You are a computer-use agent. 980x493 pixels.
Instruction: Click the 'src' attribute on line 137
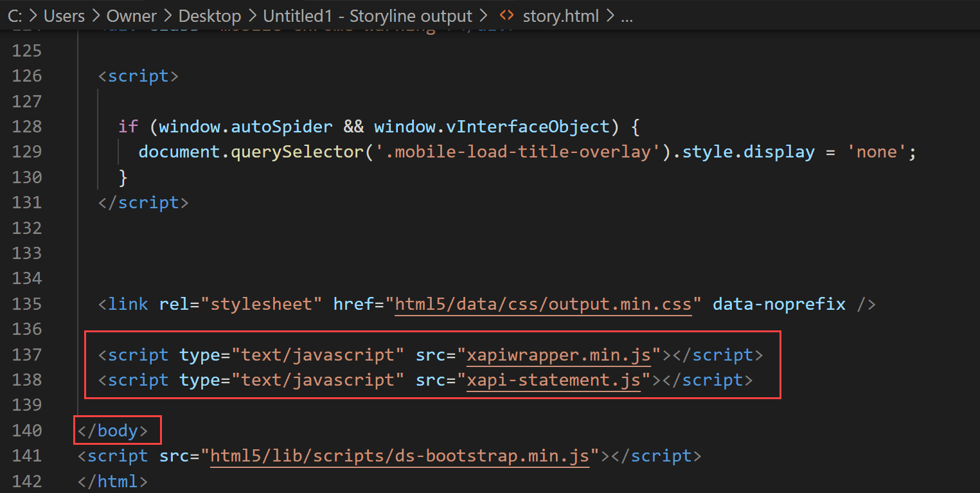[x=431, y=355]
